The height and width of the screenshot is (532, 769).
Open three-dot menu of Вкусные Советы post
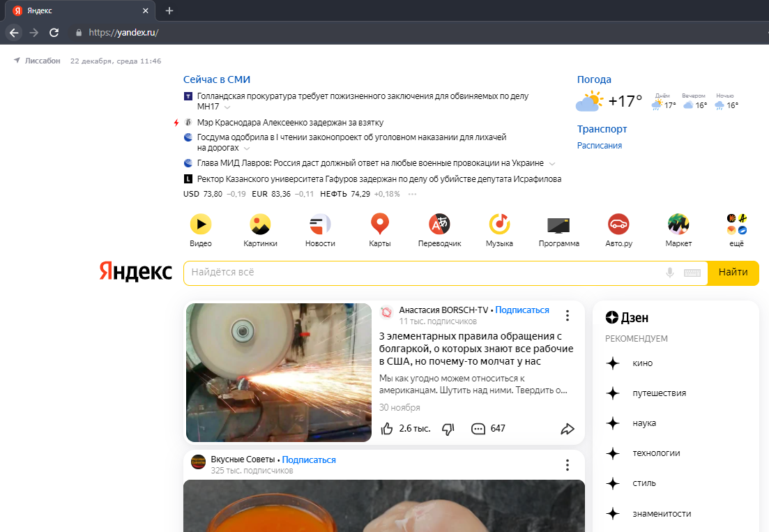[568, 465]
